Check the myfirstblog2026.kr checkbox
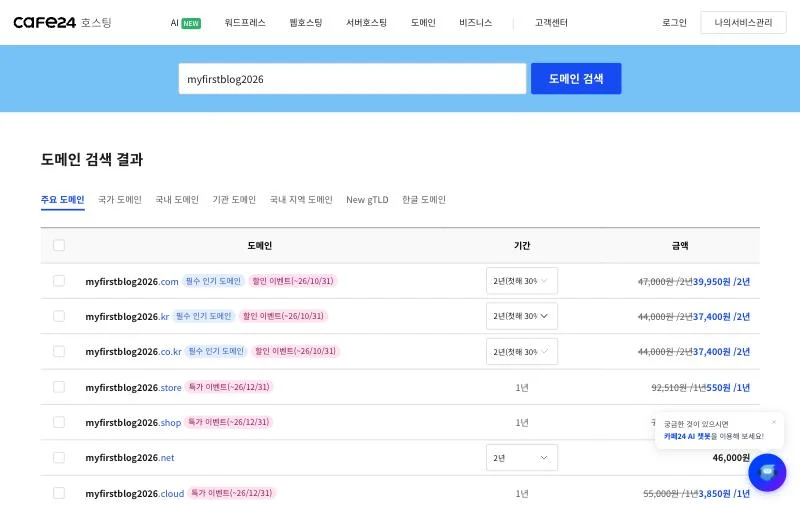 coord(59,316)
